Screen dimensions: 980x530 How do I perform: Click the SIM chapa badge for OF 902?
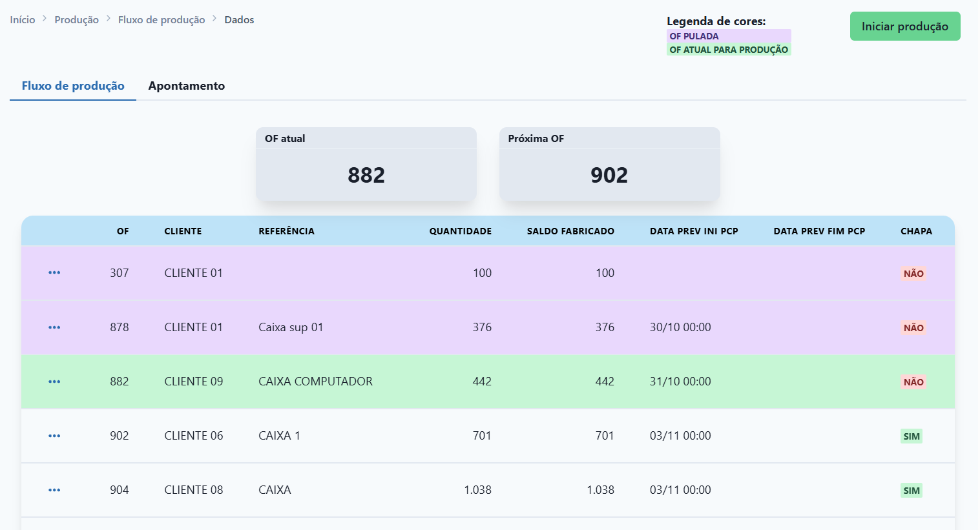911,436
